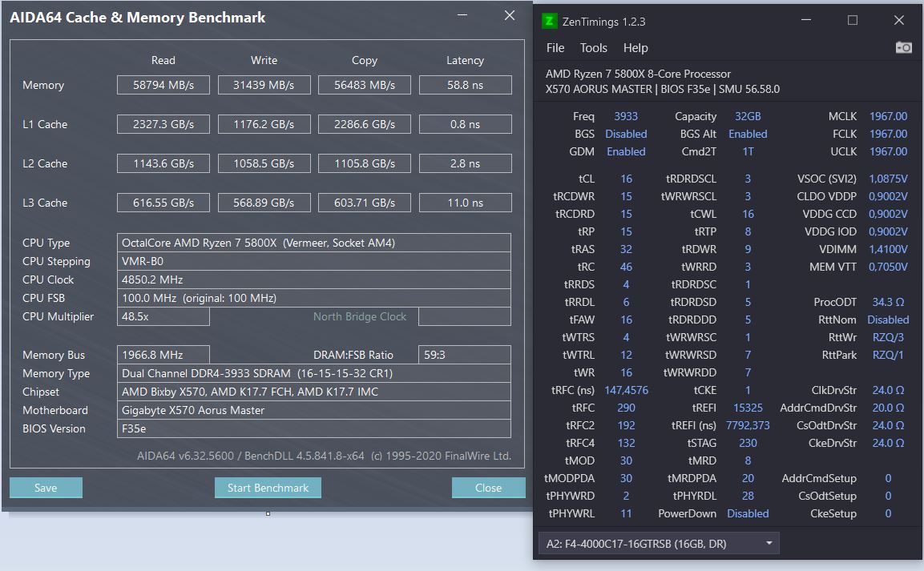Click the ProcODT value 34.3 Ω
The image size is (924, 571).
[x=888, y=302]
